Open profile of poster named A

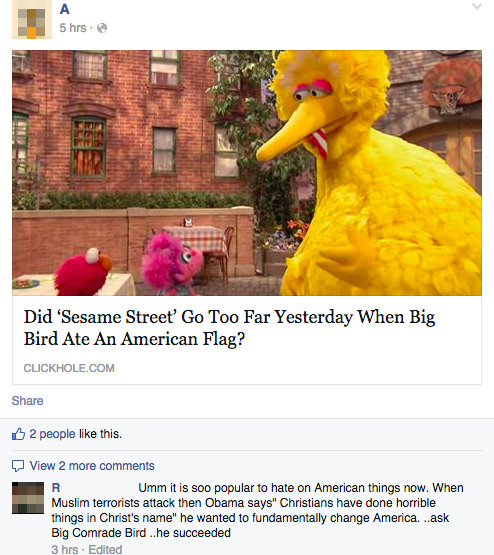(x=64, y=9)
